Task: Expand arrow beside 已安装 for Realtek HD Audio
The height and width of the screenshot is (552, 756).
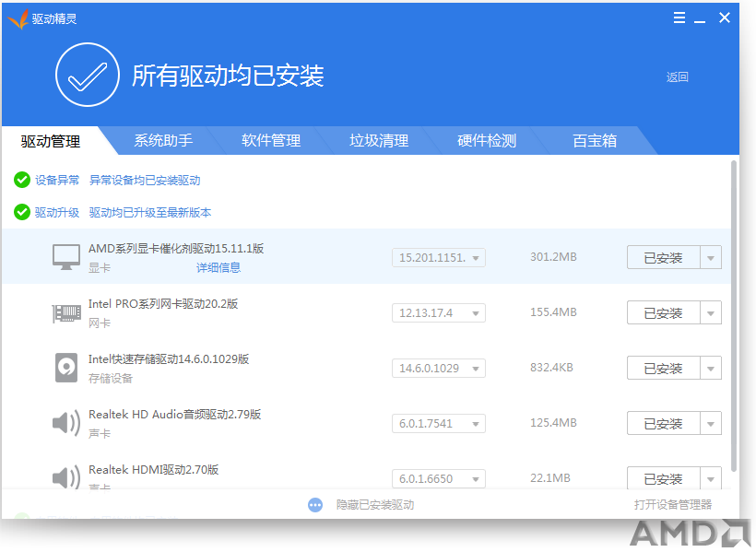Action: pos(711,424)
